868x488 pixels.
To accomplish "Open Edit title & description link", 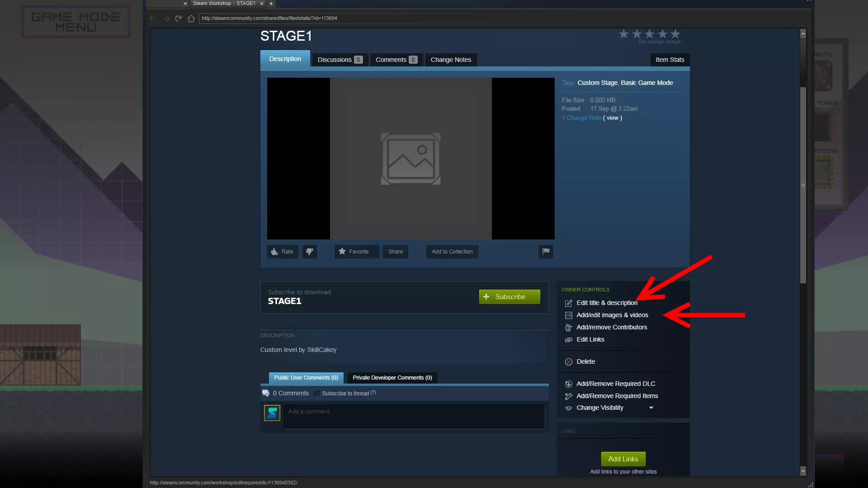I will (606, 303).
